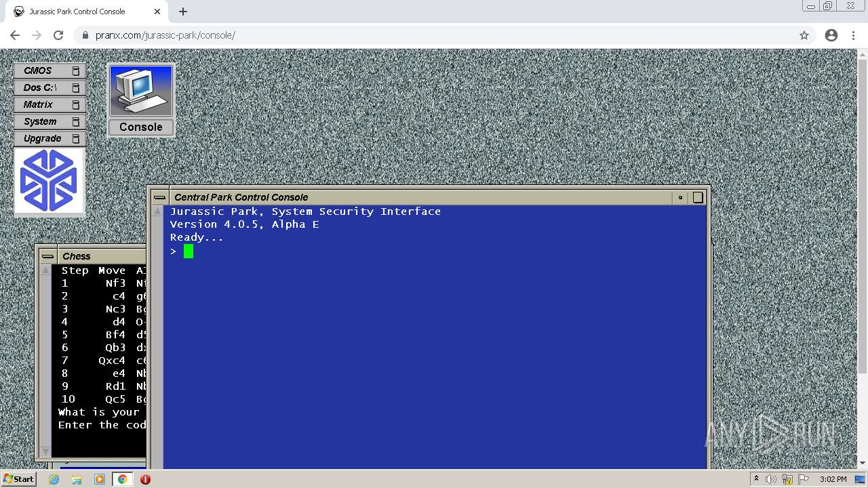Reload the pranx.com page
Image resolution: width=868 pixels, height=488 pixels.
(x=58, y=35)
